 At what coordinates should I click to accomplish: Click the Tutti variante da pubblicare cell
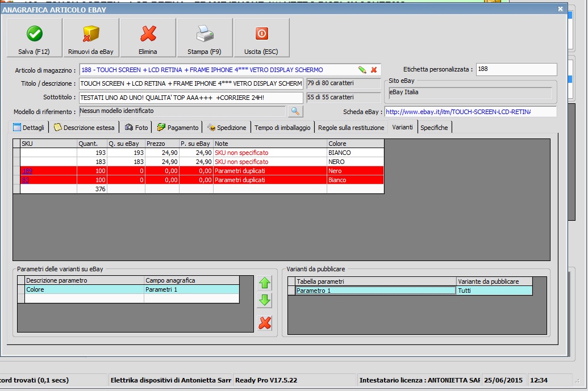(494, 291)
